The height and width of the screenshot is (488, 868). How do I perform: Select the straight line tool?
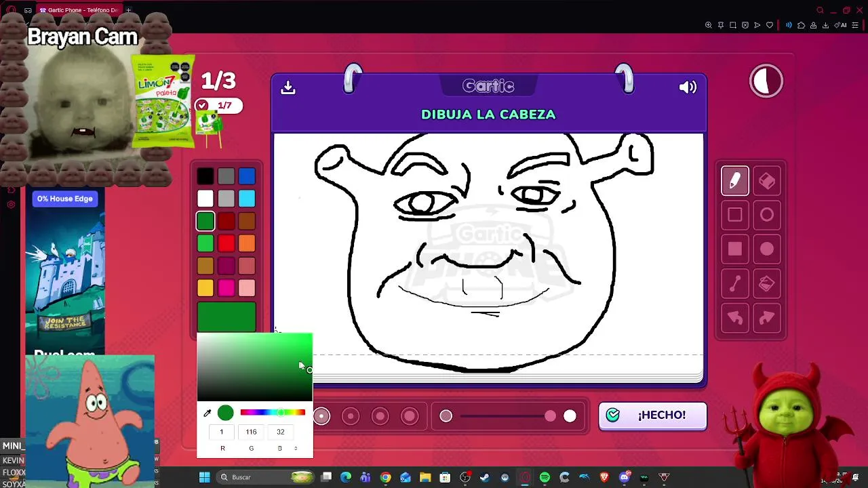[735, 284]
